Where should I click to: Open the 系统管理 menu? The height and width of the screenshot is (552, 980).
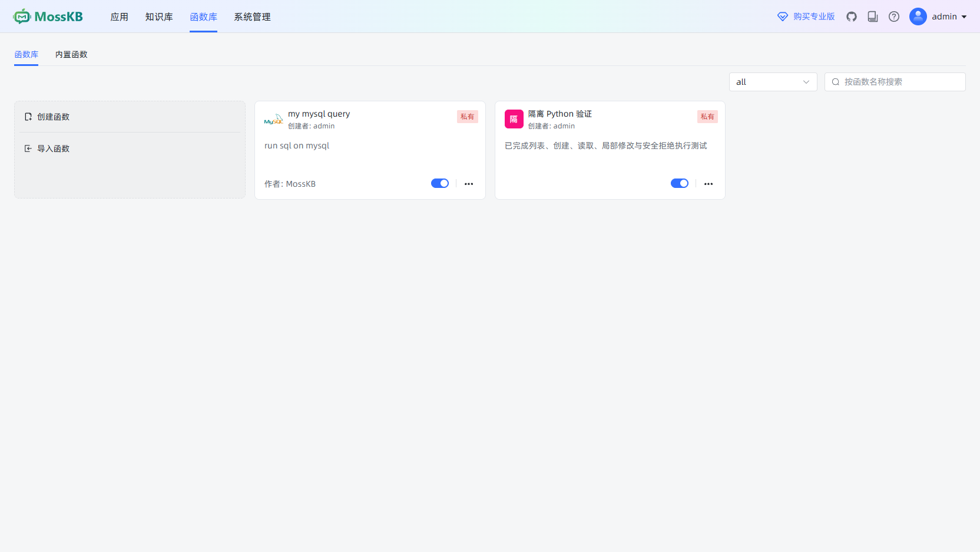pos(253,16)
